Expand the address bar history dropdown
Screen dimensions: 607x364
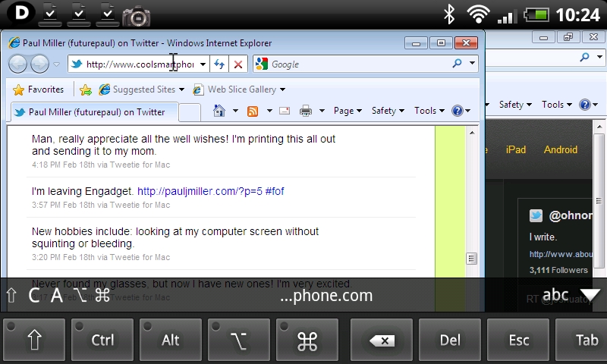203,64
